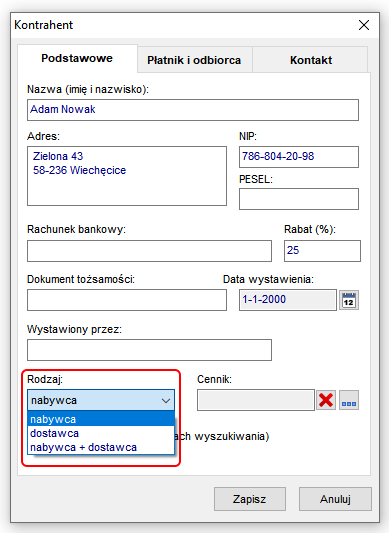389x533 pixels.
Task: Close the Kontrahent dialog
Action: [364, 25]
